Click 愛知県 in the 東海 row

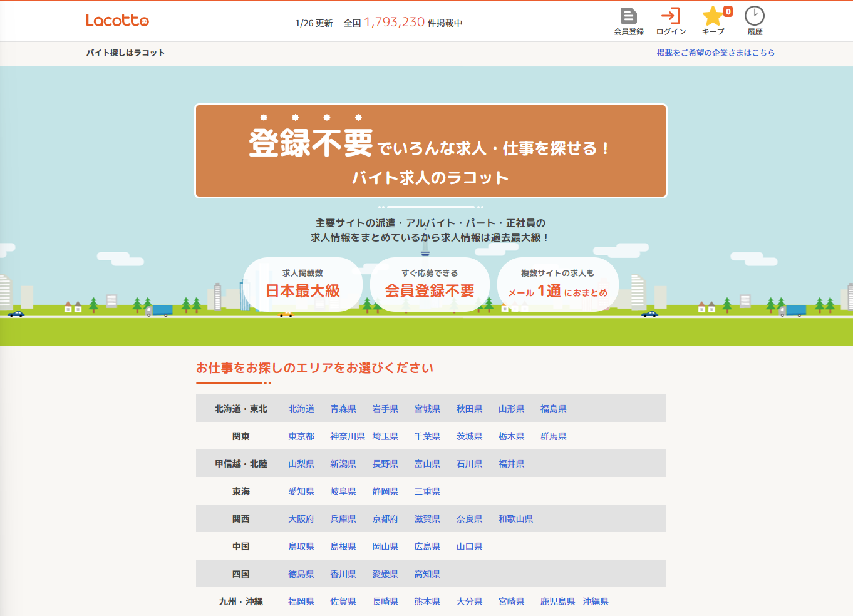[x=301, y=491]
